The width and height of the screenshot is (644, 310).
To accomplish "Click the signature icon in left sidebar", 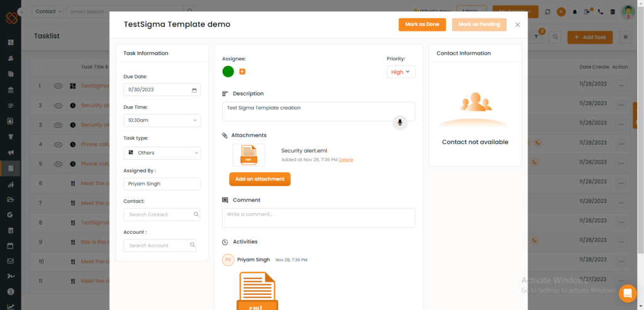I will click(11, 276).
